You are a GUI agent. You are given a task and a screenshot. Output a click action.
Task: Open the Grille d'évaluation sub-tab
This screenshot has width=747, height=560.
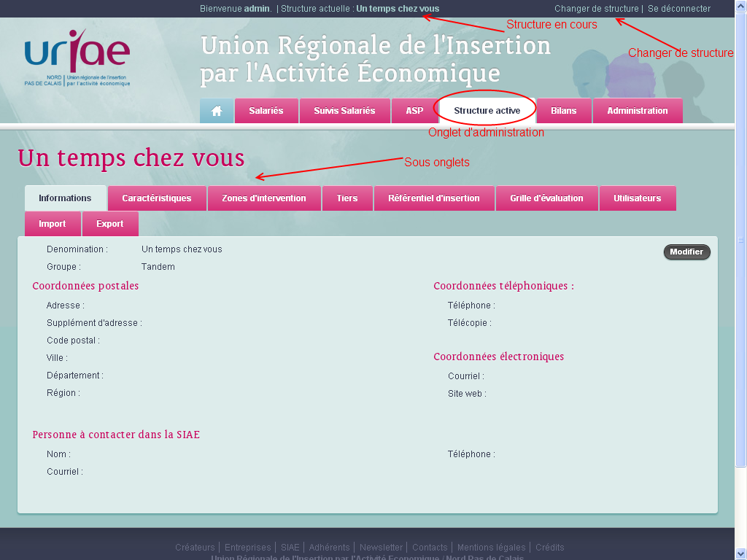[546, 198]
